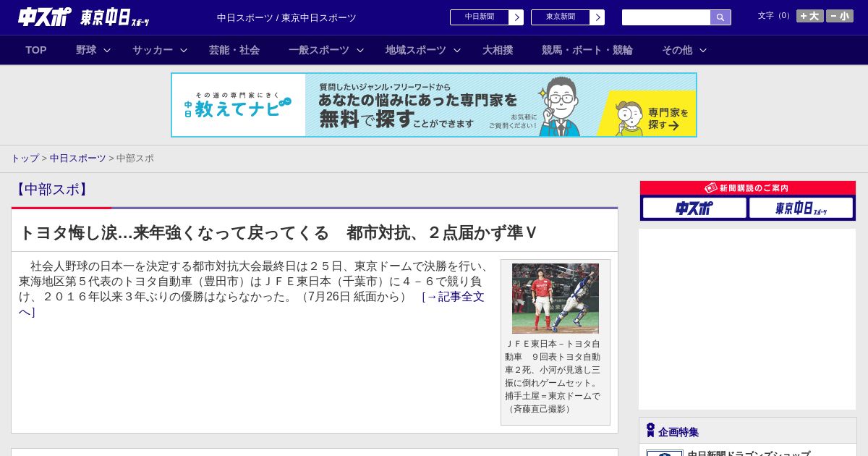Expand the その他 dropdown chevron
The height and width of the screenshot is (456, 868).
pos(703,51)
